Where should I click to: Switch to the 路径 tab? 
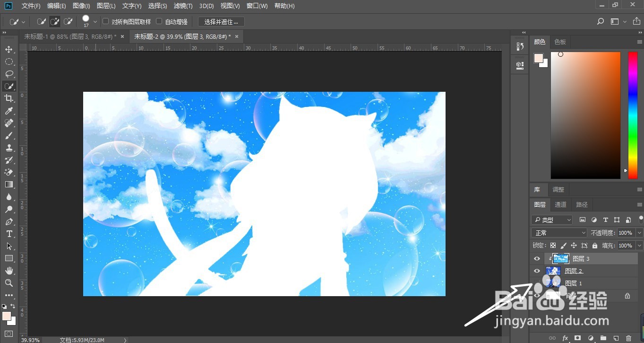click(x=582, y=205)
